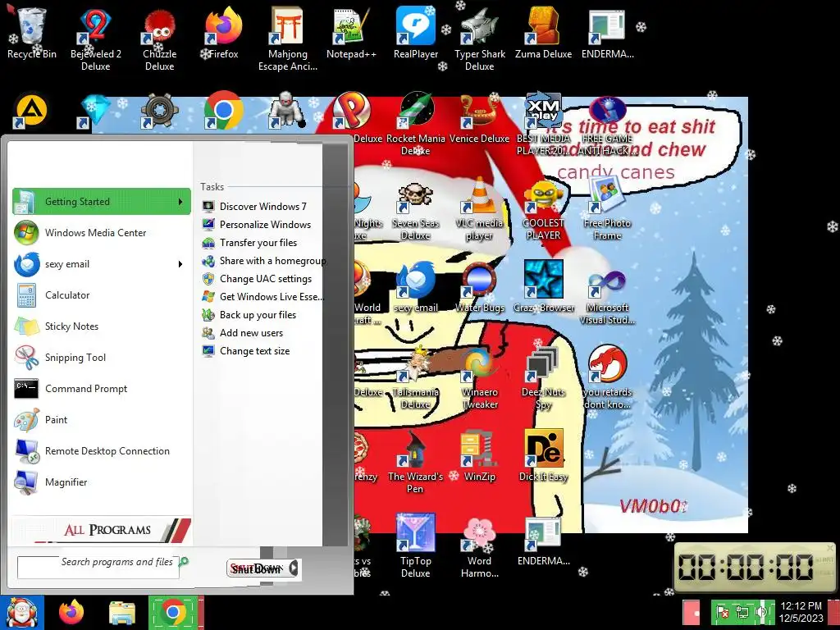Select TipTop Deluxe desktop icon
Screen dimensions: 840x630
pos(416,546)
